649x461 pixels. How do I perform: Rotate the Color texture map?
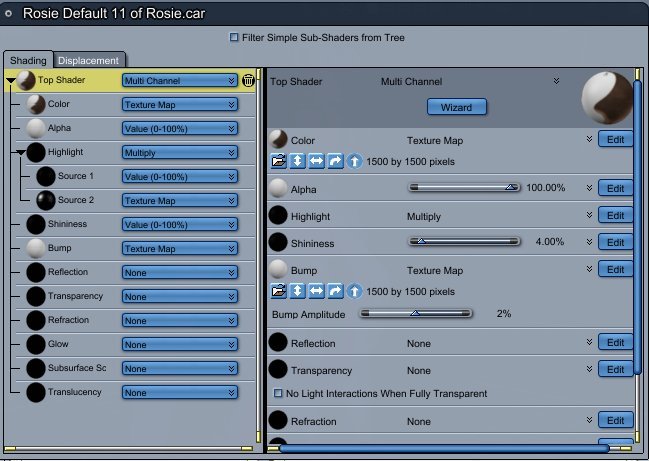pyautogui.click(x=335, y=161)
